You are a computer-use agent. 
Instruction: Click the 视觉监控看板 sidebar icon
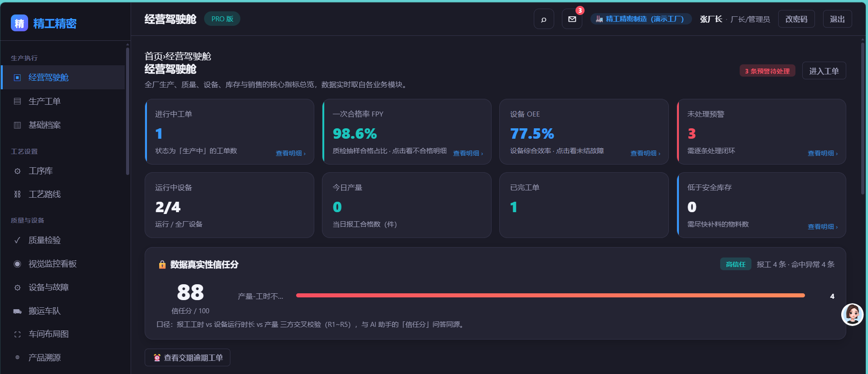pos(17,264)
